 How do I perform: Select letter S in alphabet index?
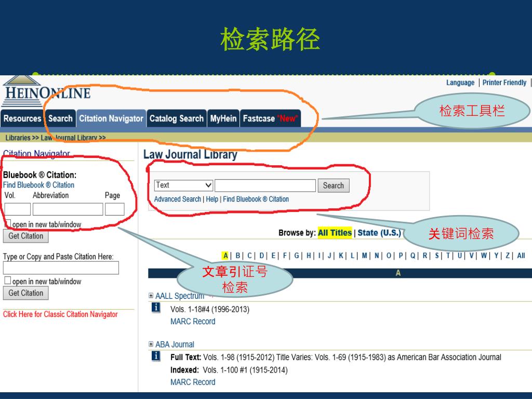point(437,256)
